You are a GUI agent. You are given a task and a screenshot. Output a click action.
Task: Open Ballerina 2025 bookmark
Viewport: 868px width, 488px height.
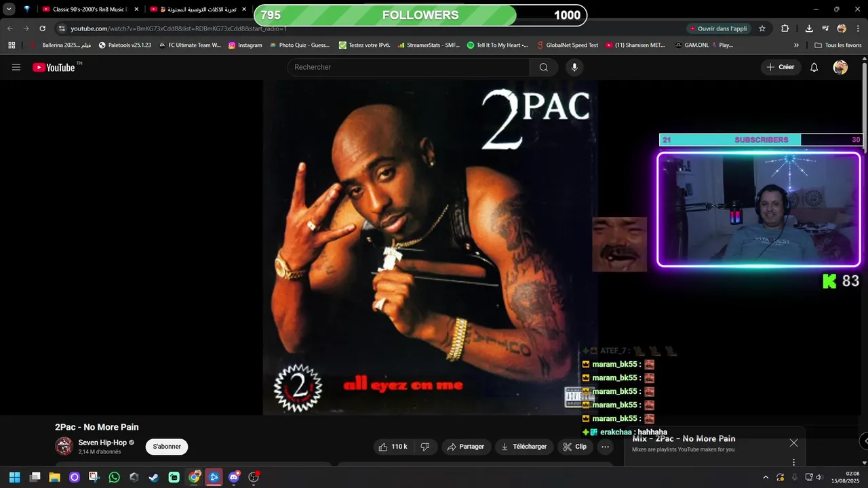pos(60,45)
